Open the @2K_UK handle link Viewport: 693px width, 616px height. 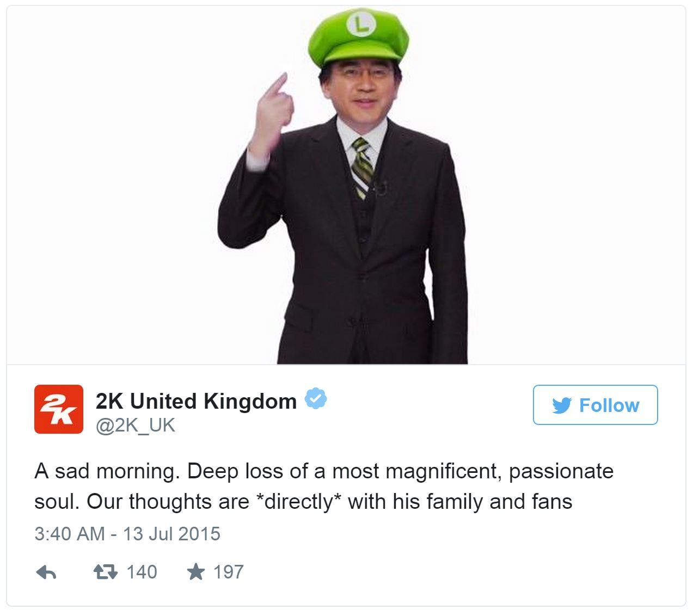pos(136,425)
